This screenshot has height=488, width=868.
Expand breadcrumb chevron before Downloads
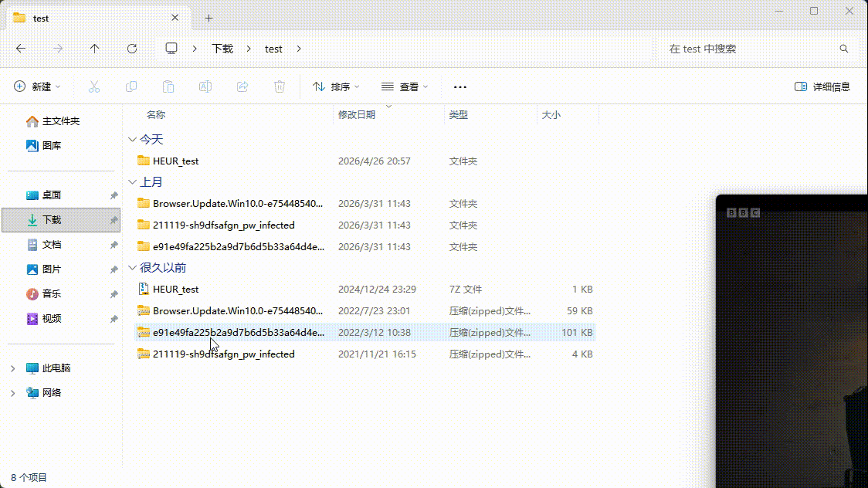tap(195, 49)
